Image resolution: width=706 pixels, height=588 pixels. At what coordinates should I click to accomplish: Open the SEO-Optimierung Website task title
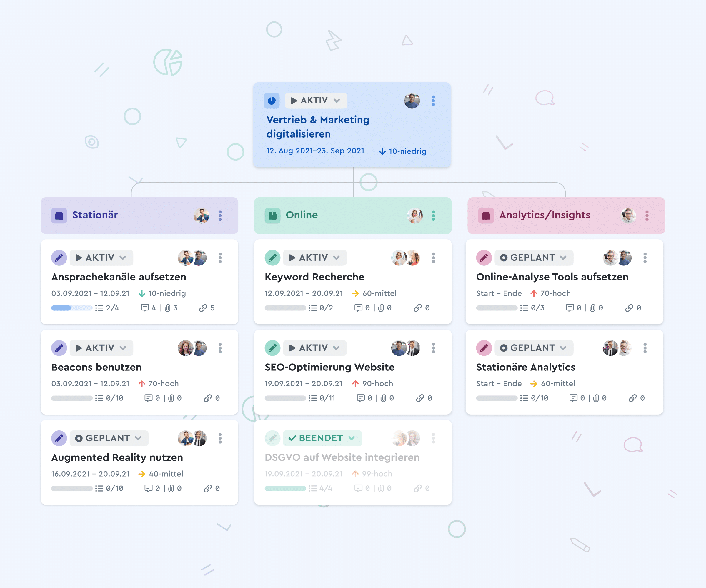[x=329, y=367]
